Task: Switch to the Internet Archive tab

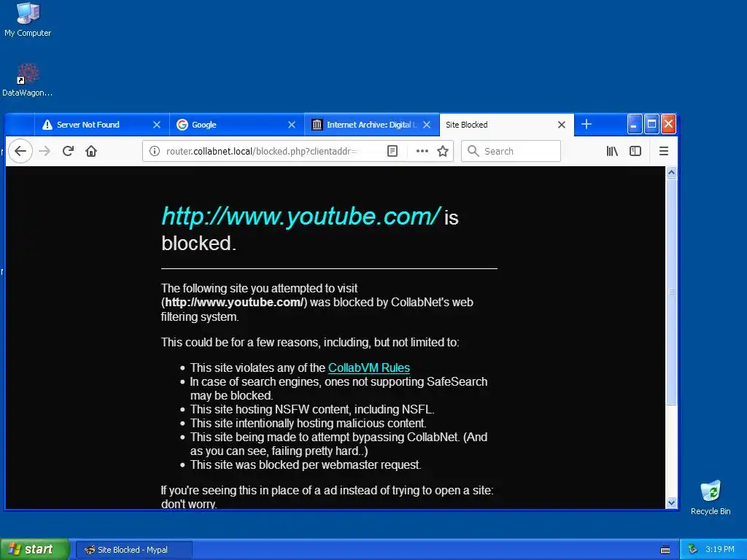Action: coord(371,125)
